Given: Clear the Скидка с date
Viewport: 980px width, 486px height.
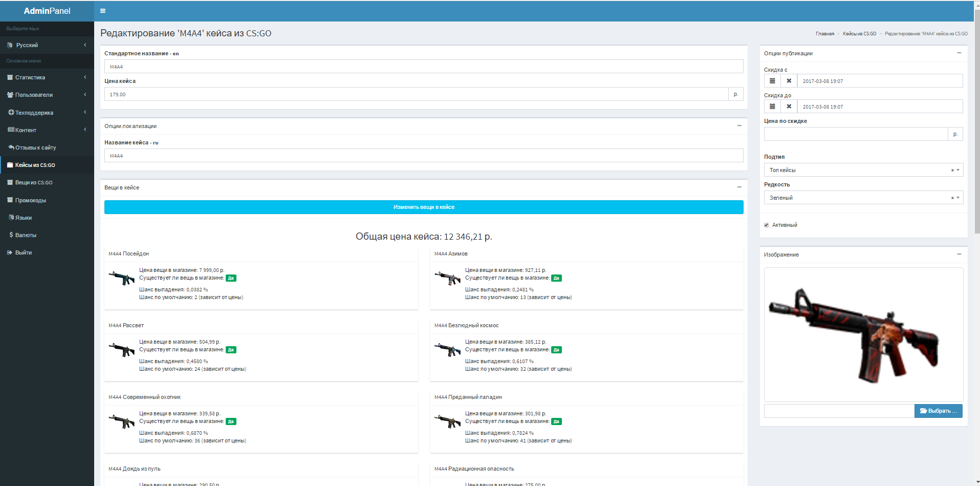Looking at the screenshot, I should pyautogui.click(x=789, y=81).
